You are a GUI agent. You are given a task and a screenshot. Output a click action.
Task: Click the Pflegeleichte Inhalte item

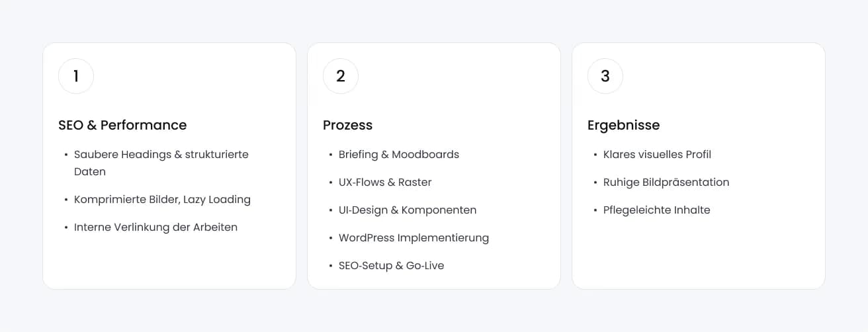coord(656,210)
